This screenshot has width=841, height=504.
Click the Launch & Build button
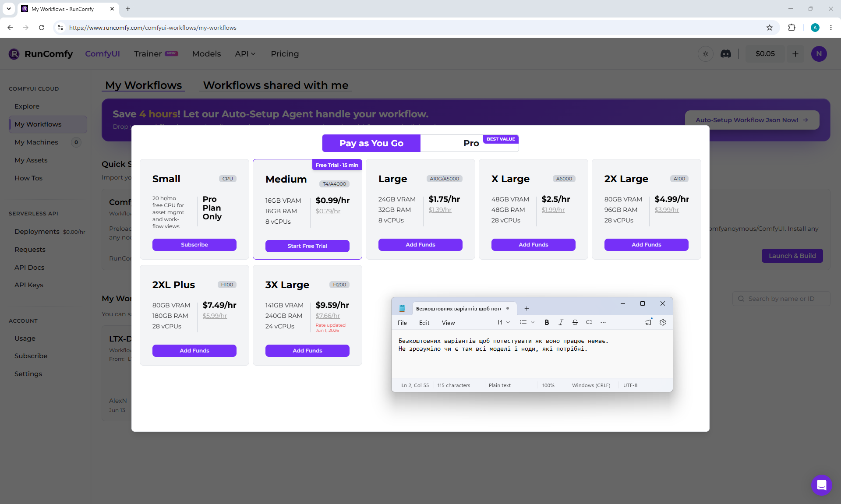792,256
